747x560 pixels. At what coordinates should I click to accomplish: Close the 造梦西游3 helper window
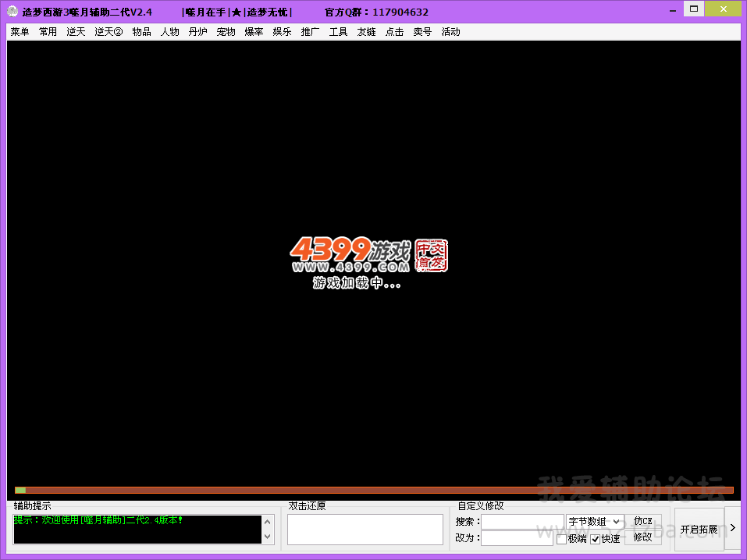(x=723, y=9)
